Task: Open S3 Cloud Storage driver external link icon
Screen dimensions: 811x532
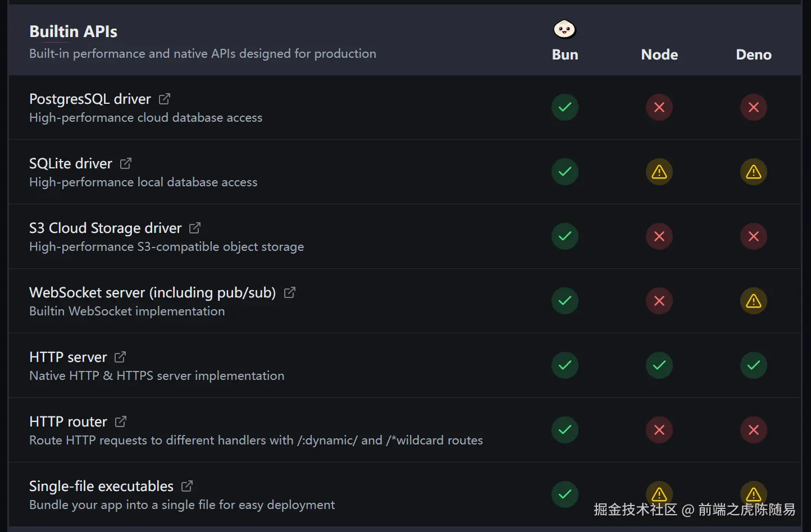Action: coord(195,228)
